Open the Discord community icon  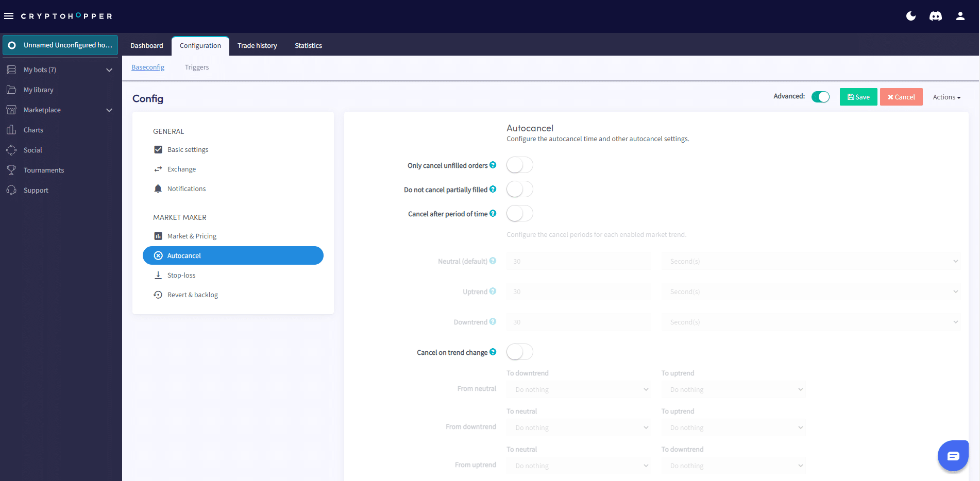936,16
